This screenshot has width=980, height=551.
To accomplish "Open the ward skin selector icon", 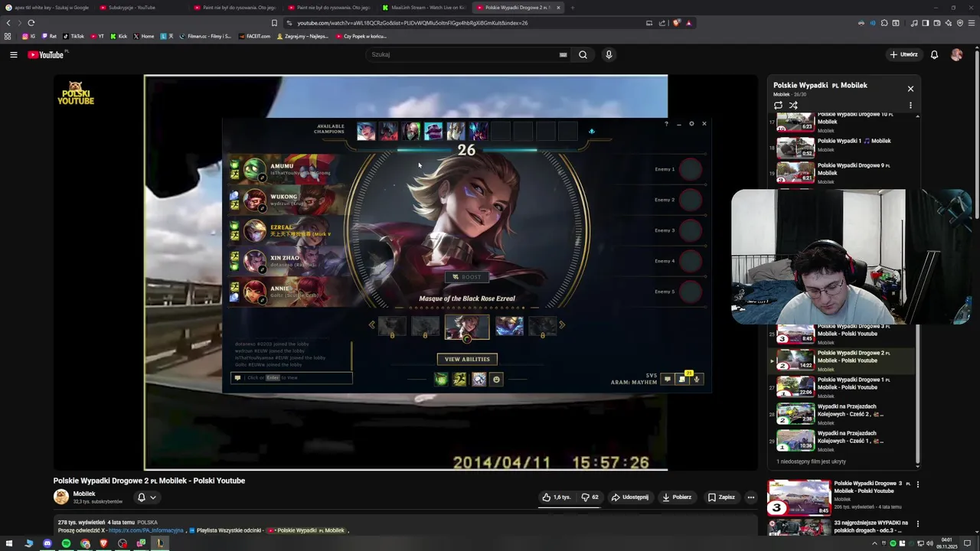I will pos(479,379).
